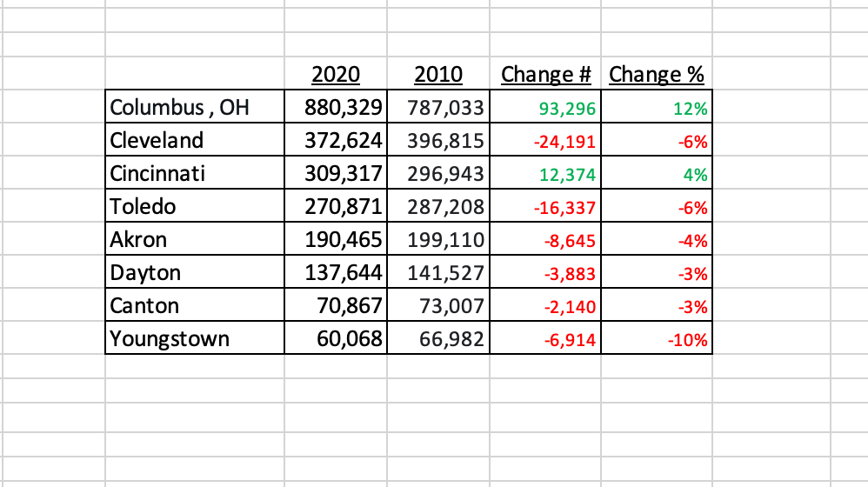868x487 pixels.
Task: Select the 12% cell for Columbus
Action: coord(657,106)
